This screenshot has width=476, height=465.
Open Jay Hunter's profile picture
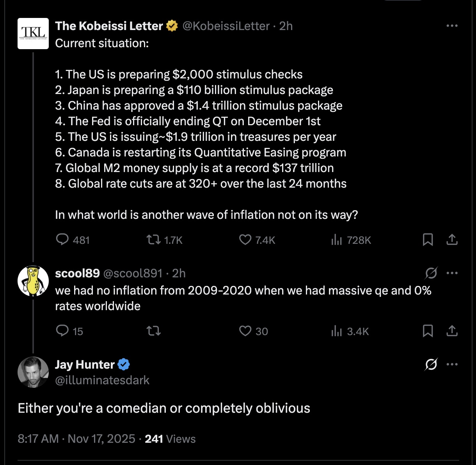coord(33,372)
